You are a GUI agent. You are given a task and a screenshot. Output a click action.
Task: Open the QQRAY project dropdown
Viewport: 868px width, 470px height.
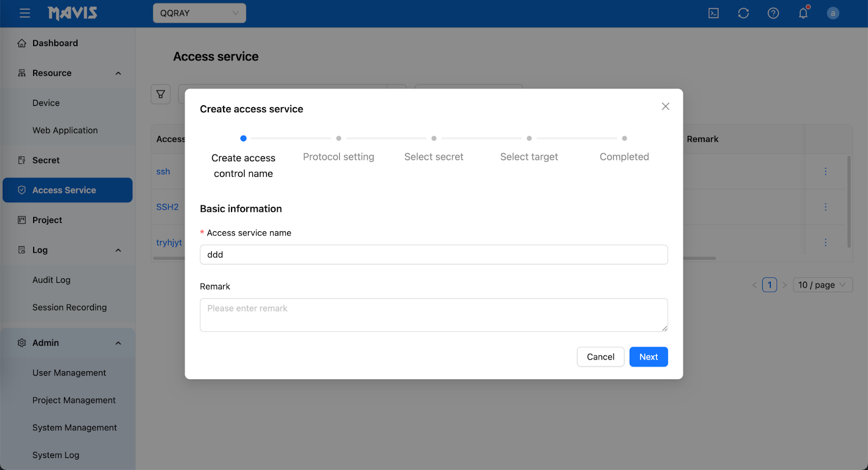click(x=199, y=13)
